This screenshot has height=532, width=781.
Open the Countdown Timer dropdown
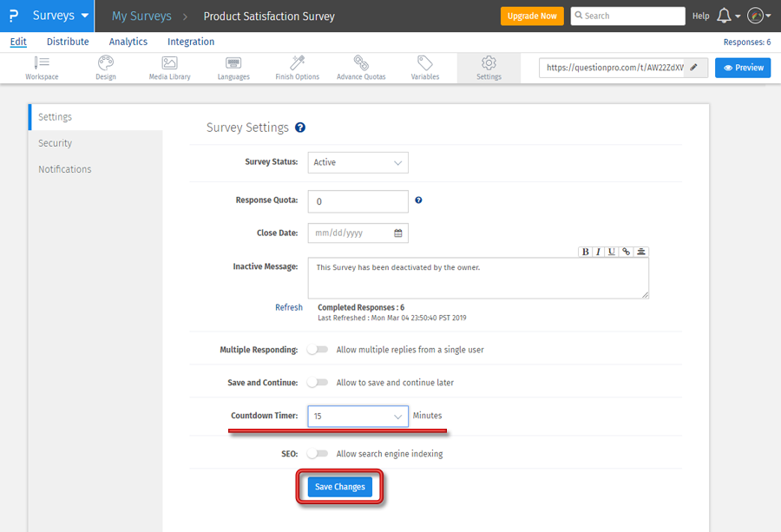[358, 416]
